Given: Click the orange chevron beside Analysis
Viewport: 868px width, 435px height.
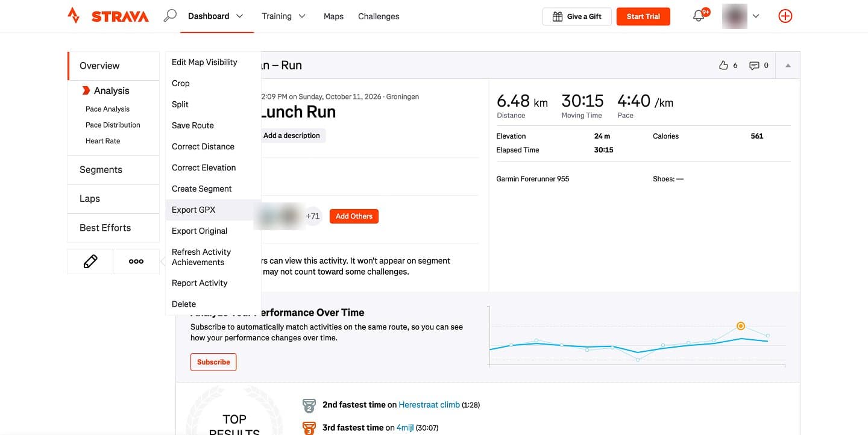Looking at the screenshot, I should [86, 91].
